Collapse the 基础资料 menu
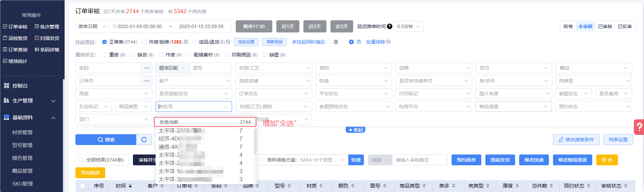The height and width of the screenshot is (192, 644). point(53,118)
